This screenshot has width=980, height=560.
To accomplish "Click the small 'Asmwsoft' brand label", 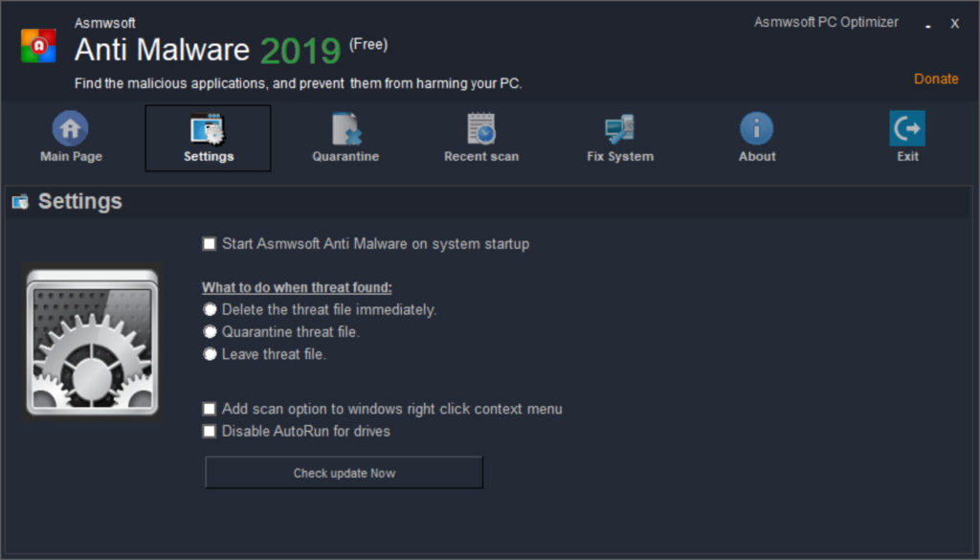I will point(104,23).
